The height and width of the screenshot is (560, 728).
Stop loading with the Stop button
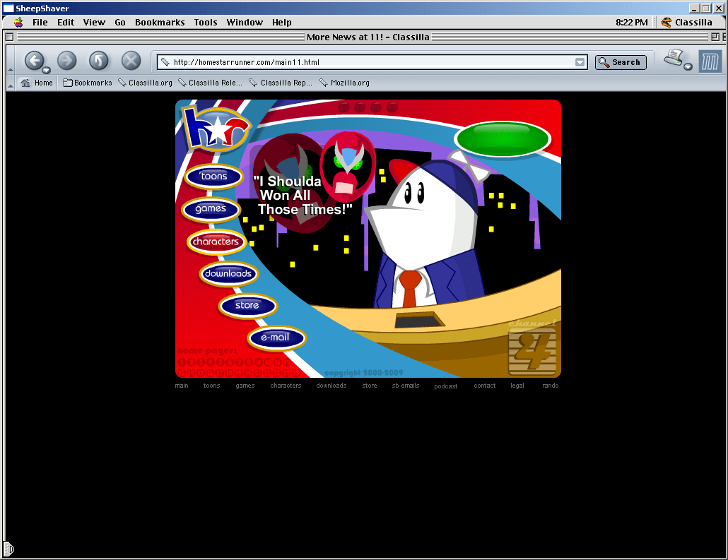(131, 60)
